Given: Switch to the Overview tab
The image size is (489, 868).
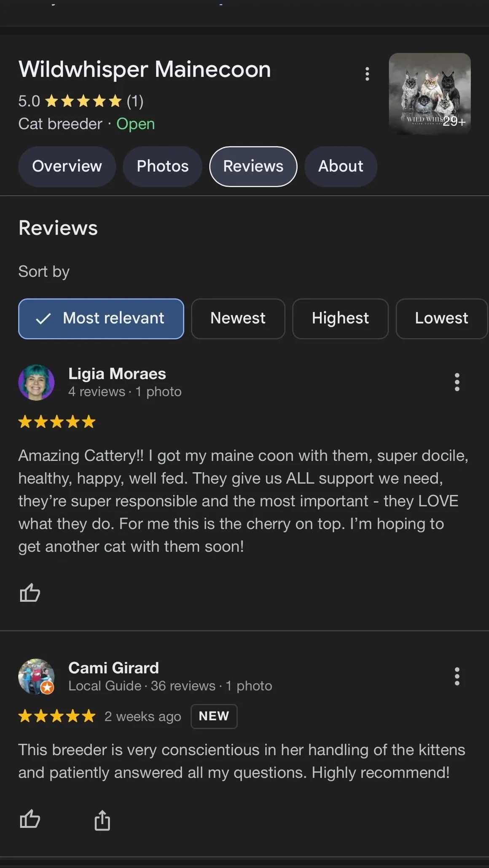Looking at the screenshot, I should point(67,166).
